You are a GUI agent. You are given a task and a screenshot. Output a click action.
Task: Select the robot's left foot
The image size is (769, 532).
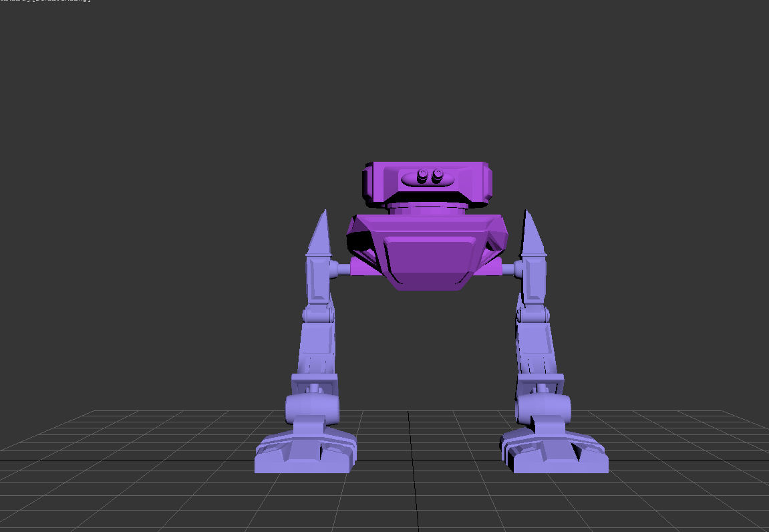click(305, 450)
